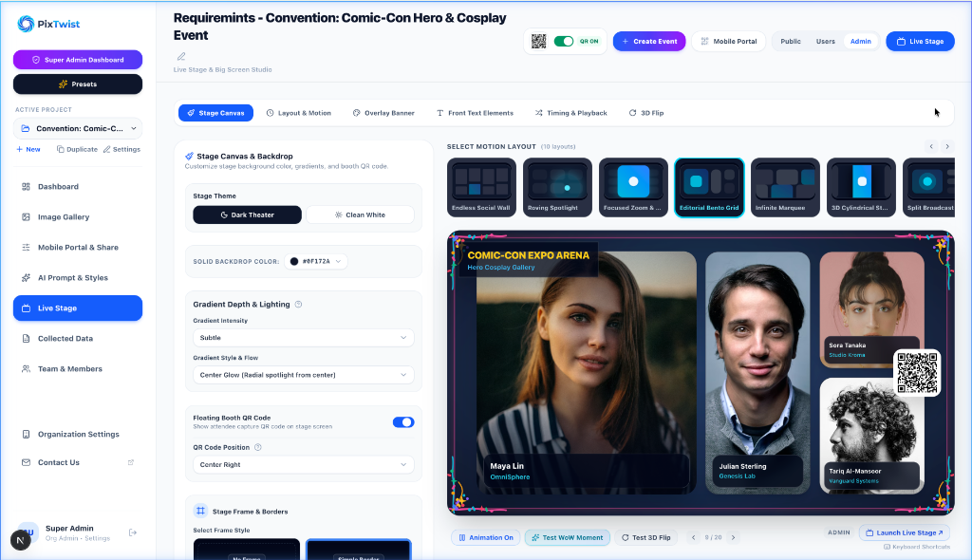Select the Simple Border frame style
The image size is (972, 560).
coord(358,550)
